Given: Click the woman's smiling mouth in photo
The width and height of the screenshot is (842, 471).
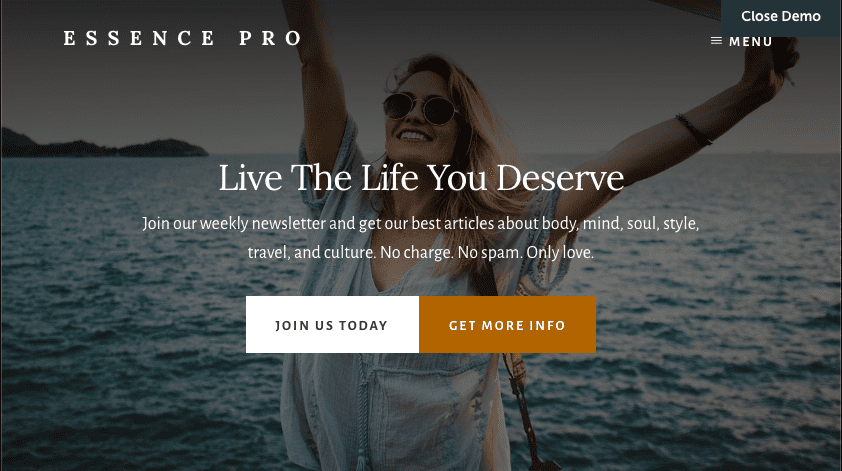Looking at the screenshot, I should tap(414, 135).
